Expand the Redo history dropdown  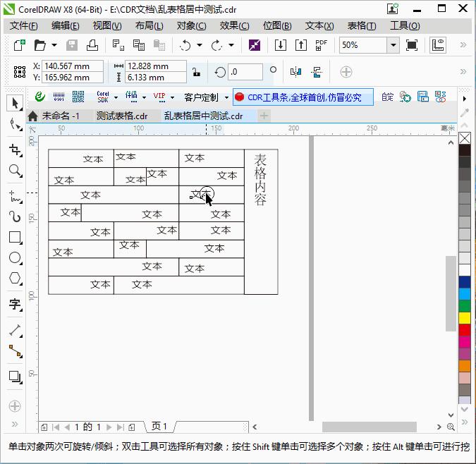tap(231, 45)
